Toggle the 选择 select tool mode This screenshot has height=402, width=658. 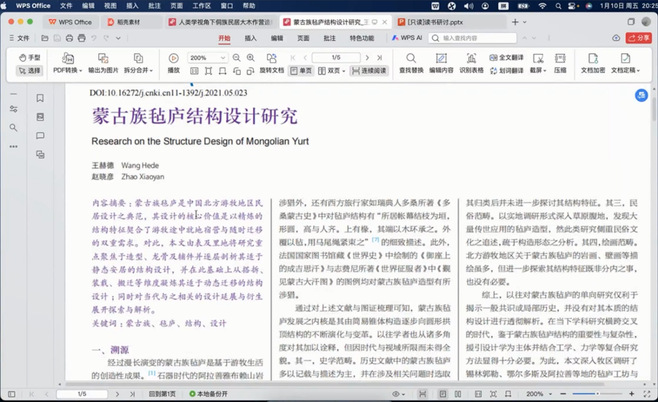coord(30,71)
